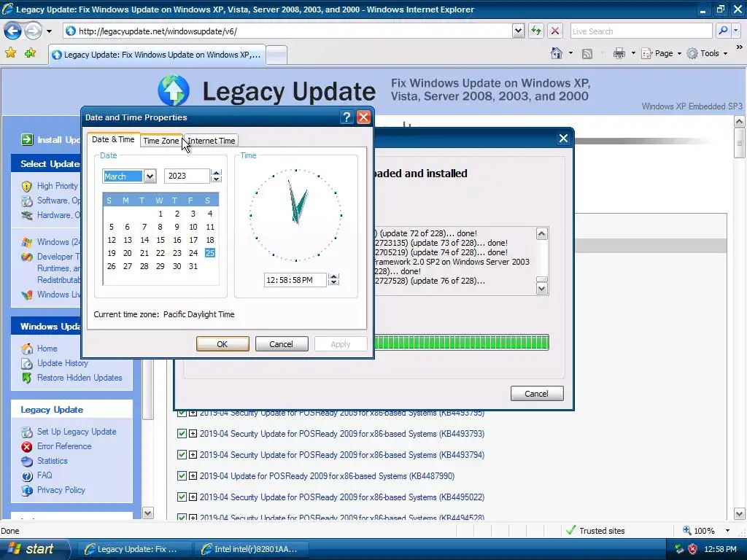747x560 pixels.
Task: Click the security shield tray icon
Action: click(x=693, y=549)
